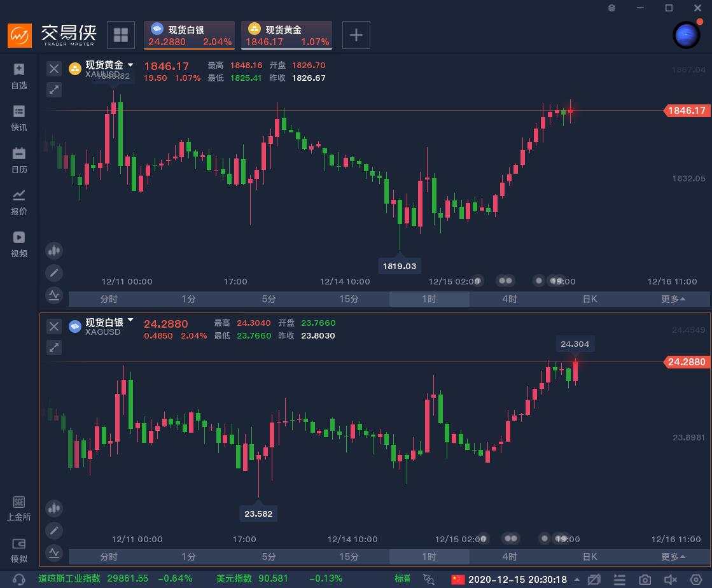The width and height of the screenshot is (712, 588).
Task: Open the 视频 video sidebar icon
Action: [18, 244]
